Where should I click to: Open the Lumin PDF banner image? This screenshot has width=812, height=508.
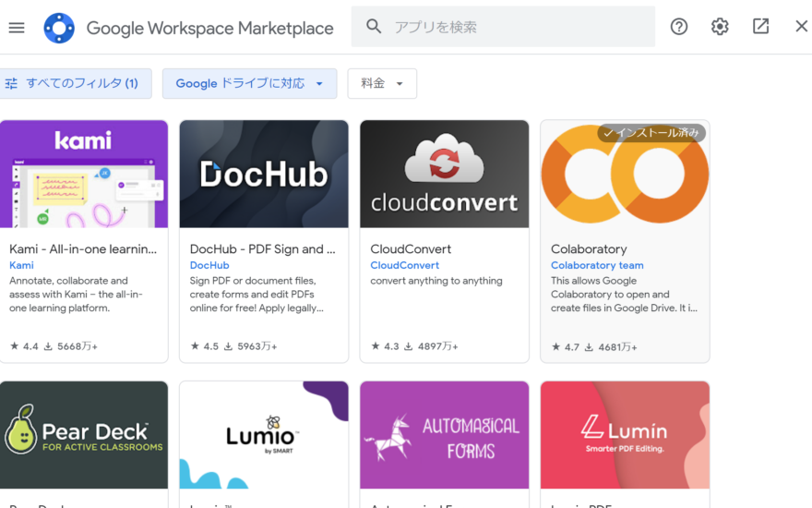point(625,435)
